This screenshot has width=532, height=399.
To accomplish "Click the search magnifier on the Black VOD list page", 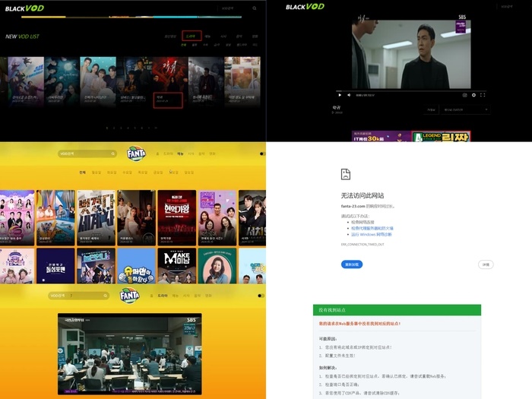I will [254, 8].
